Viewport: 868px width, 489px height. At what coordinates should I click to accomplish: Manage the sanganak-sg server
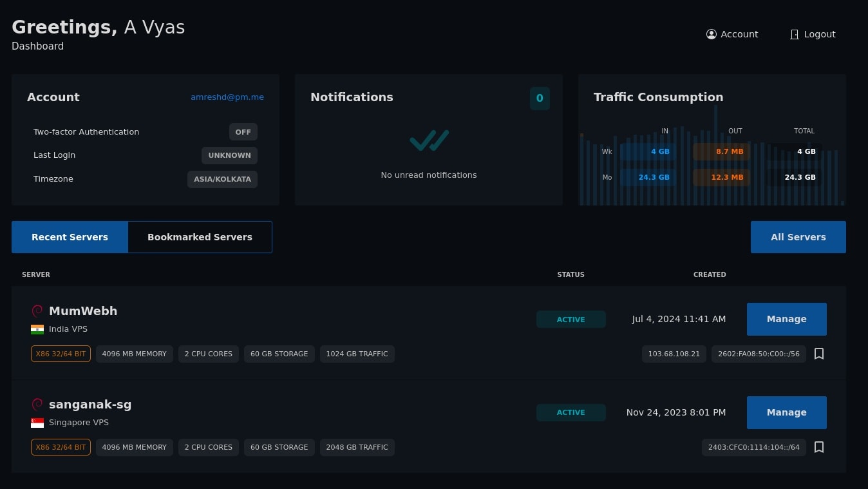click(787, 412)
